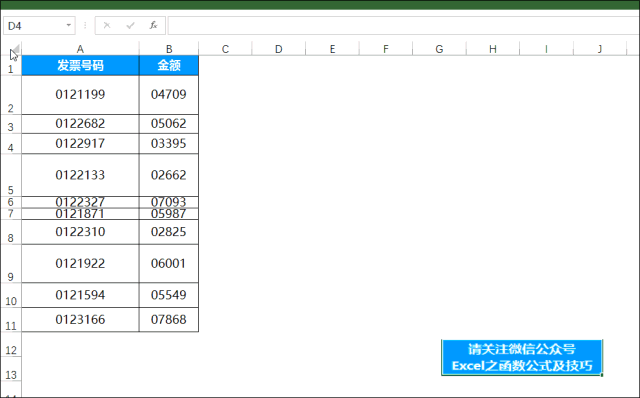Select row 12 header
Viewport: 640px width, 398px height.
coord(11,344)
